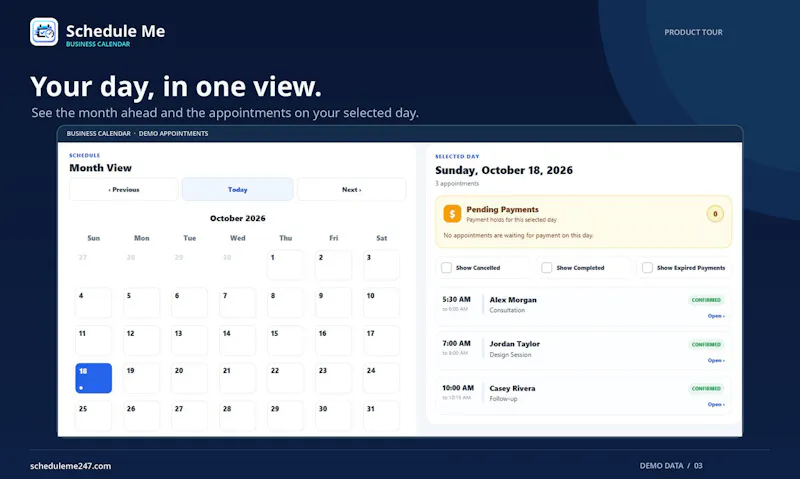Select October 31 on the calendar

[x=381, y=416]
